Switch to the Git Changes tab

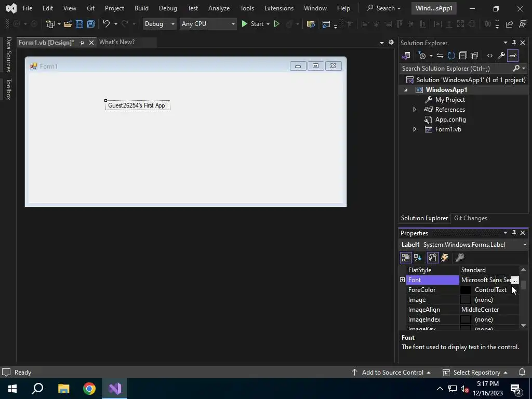point(471,218)
